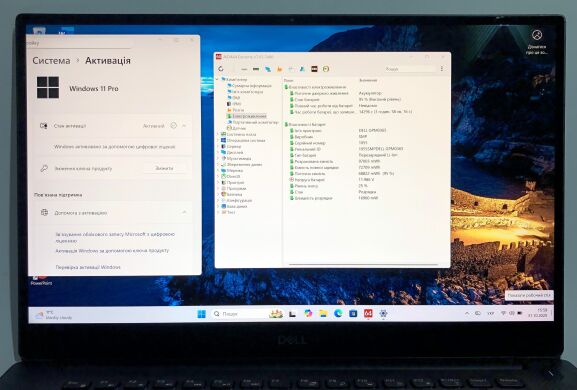577x390 pixels.
Task: Collapse the Комп'ютер tree node
Action: coord(217,79)
